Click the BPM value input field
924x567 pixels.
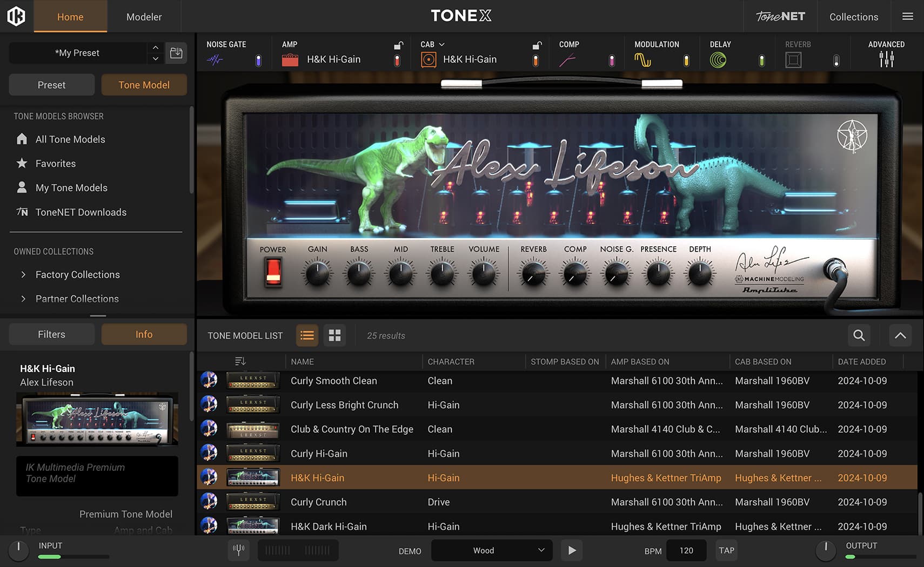tap(686, 550)
